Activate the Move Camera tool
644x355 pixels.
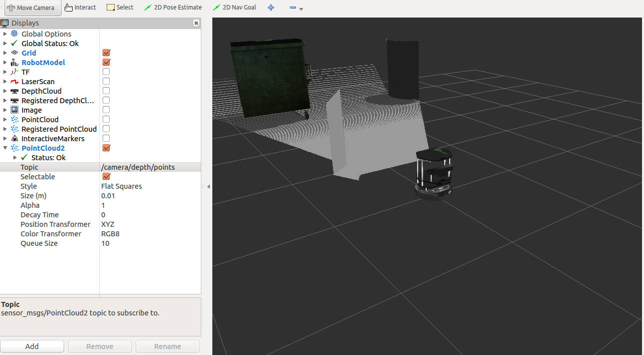32,8
